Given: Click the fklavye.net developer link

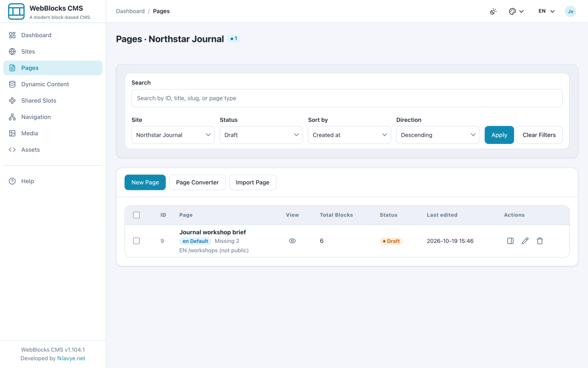Looking at the screenshot, I should click(71, 358).
